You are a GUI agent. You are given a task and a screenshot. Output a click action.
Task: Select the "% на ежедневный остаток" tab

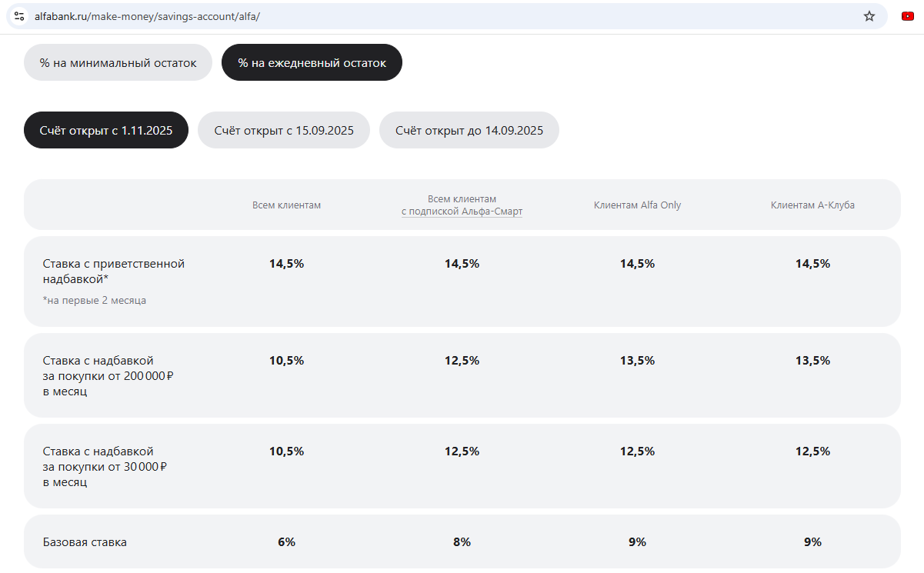point(312,63)
